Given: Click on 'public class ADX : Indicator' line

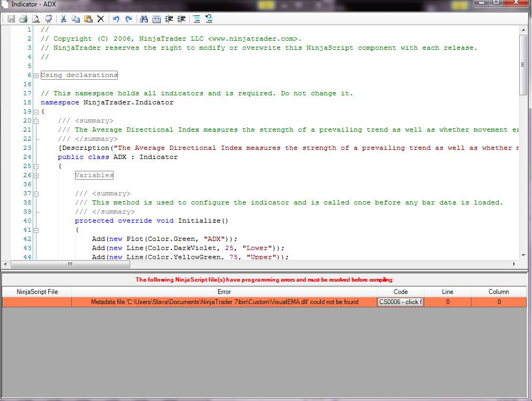Looking at the screenshot, I should click(x=117, y=157).
